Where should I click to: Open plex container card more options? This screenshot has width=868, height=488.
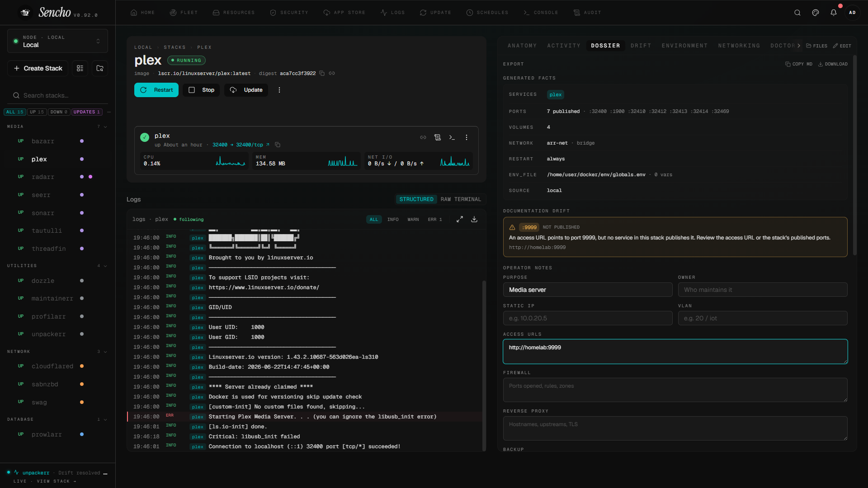tap(467, 137)
